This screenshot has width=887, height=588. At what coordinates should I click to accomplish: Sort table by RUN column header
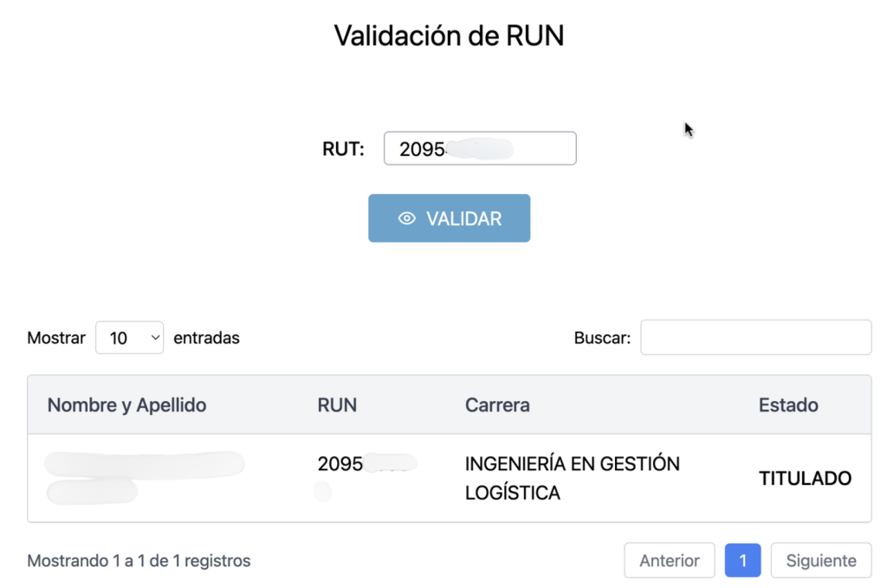(337, 404)
